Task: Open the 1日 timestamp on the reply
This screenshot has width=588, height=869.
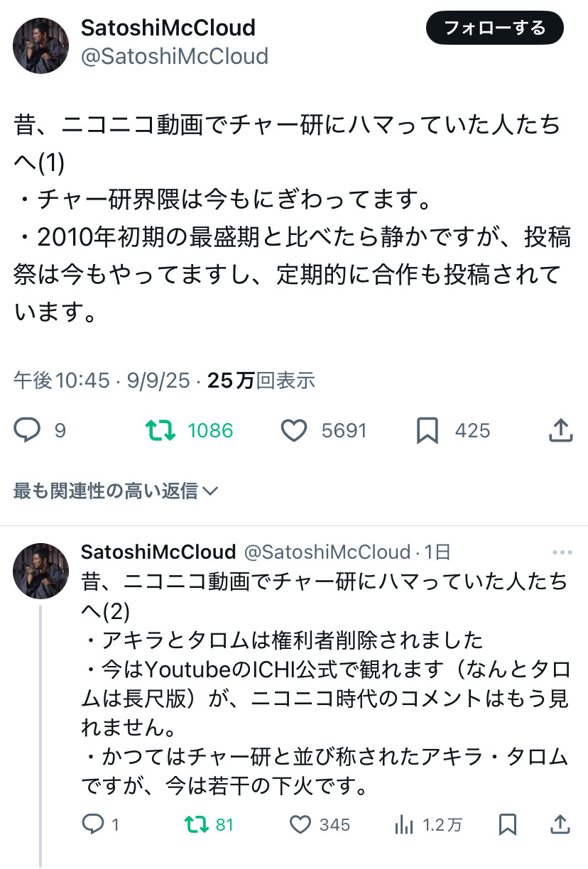Action: click(x=437, y=552)
